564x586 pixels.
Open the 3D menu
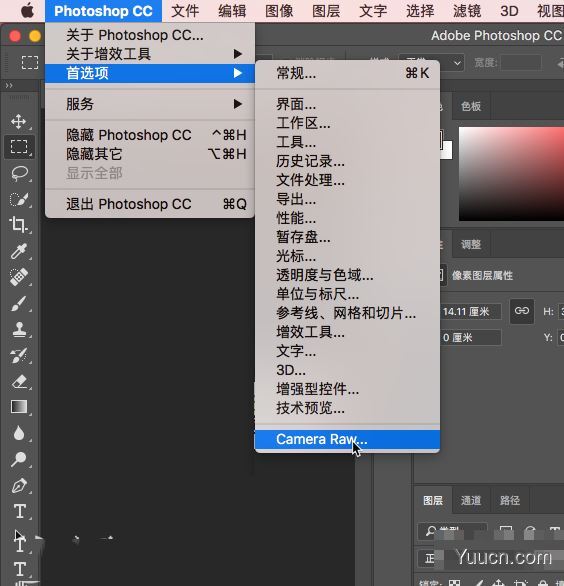pyautogui.click(x=509, y=11)
